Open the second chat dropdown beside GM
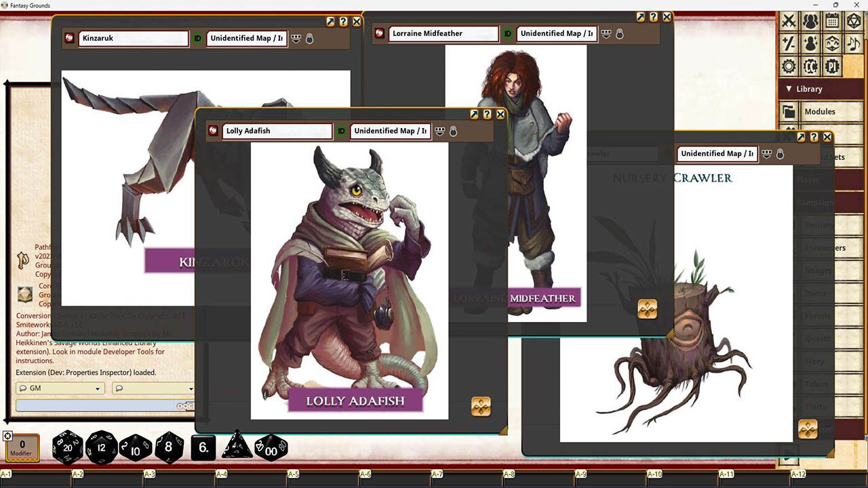868x488 pixels. pos(154,388)
